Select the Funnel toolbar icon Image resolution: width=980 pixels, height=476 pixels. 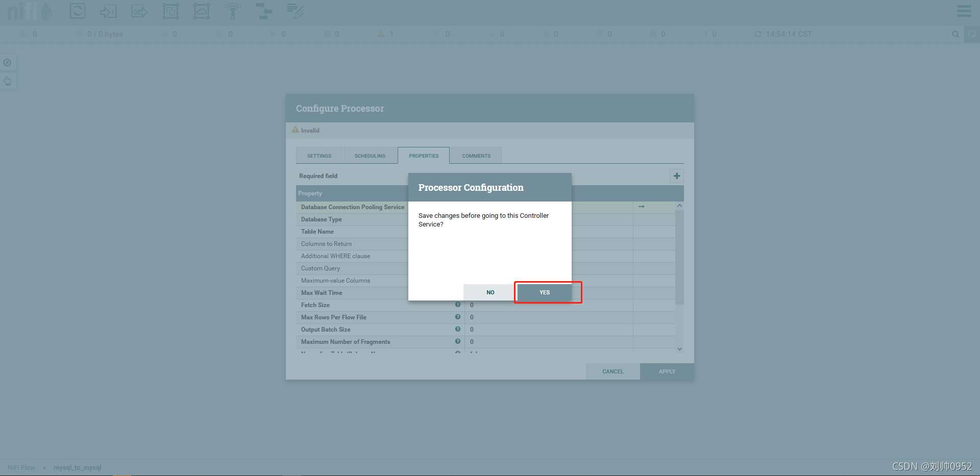pos(233,11)
